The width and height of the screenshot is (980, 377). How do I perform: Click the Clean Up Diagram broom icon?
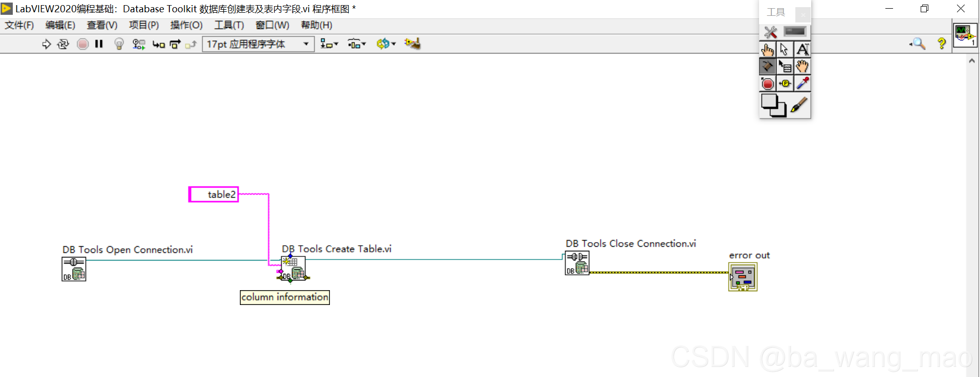tap(412, 44)
